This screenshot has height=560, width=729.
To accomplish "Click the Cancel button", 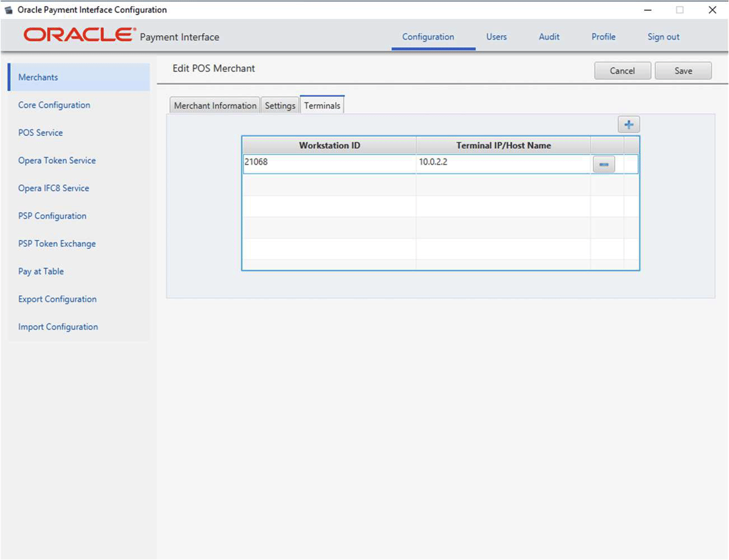I will [622, 70].
